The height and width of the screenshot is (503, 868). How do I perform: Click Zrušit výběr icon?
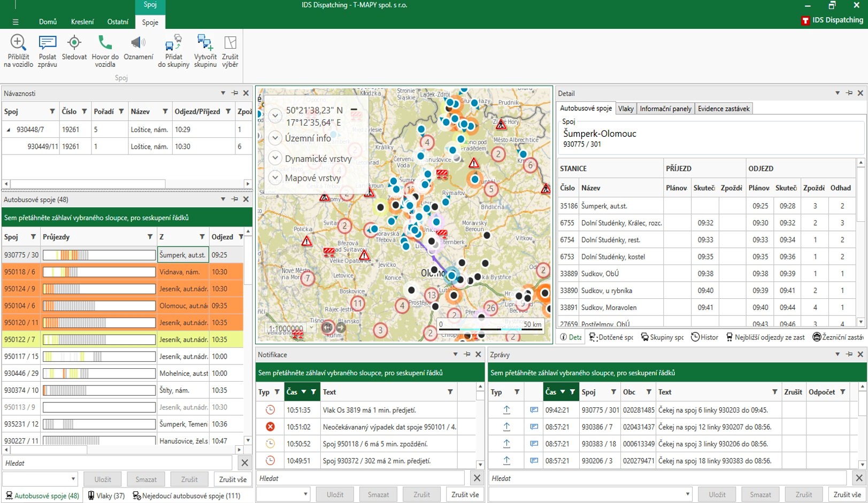point(230,43)
